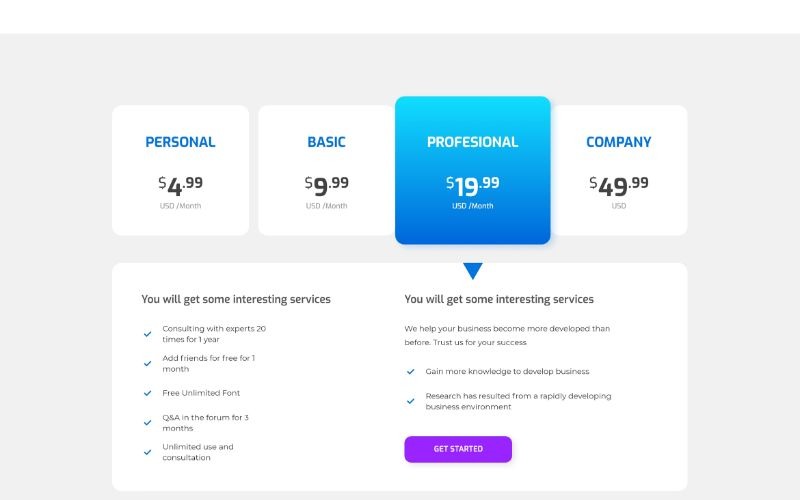Choose the Basic plan card
This screenshot has width=800, height=500.
326,170
